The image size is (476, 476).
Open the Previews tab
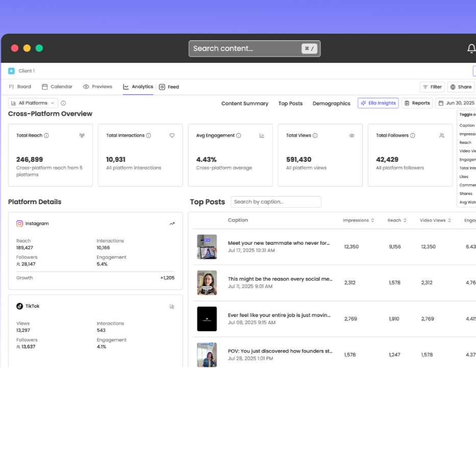point(98,87)
